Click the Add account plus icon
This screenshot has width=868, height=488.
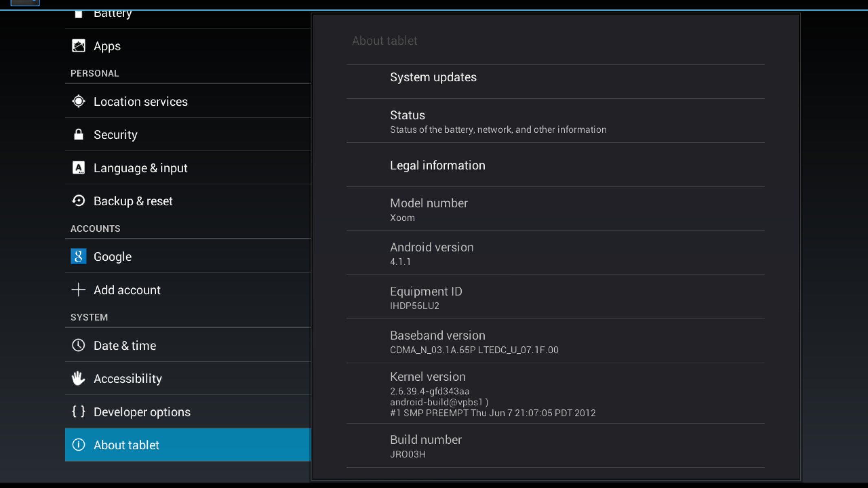[79, 290]
